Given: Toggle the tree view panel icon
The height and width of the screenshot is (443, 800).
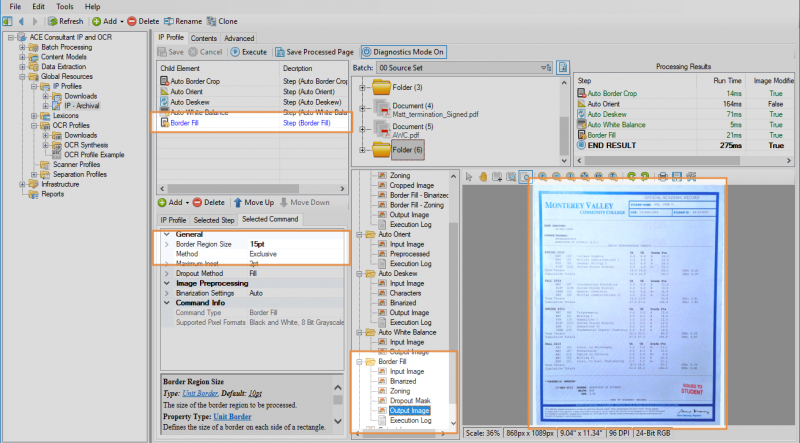Looking at the screenshot, I should pyautogui.click(x=7, y=21).
